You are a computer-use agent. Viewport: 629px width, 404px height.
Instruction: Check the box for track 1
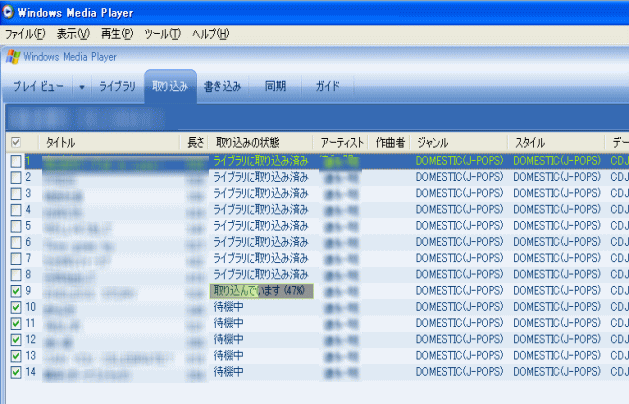tap(16, 161)
